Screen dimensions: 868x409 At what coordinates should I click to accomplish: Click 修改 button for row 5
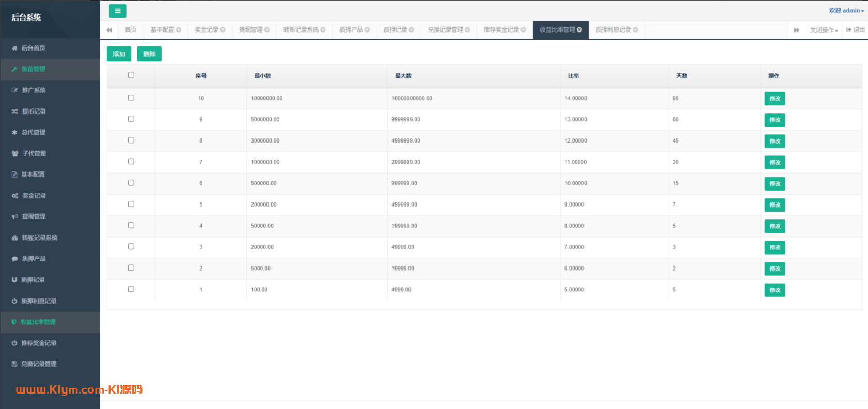point(775,205)
